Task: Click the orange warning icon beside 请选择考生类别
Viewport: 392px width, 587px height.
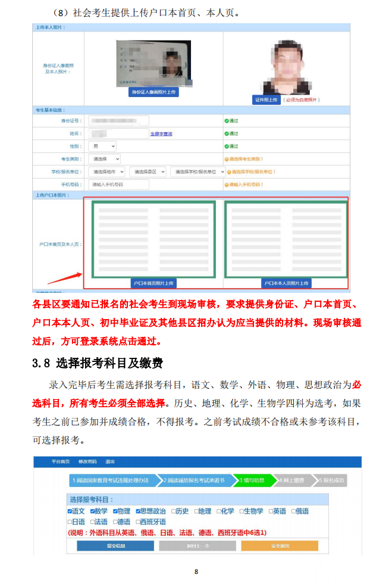Action: click(227, 159)
